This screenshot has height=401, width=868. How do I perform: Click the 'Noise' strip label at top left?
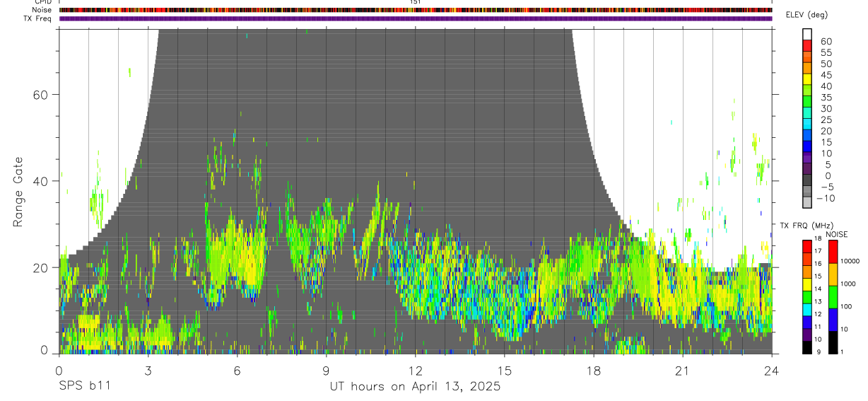pyautogui.click(x=42, y=10)
